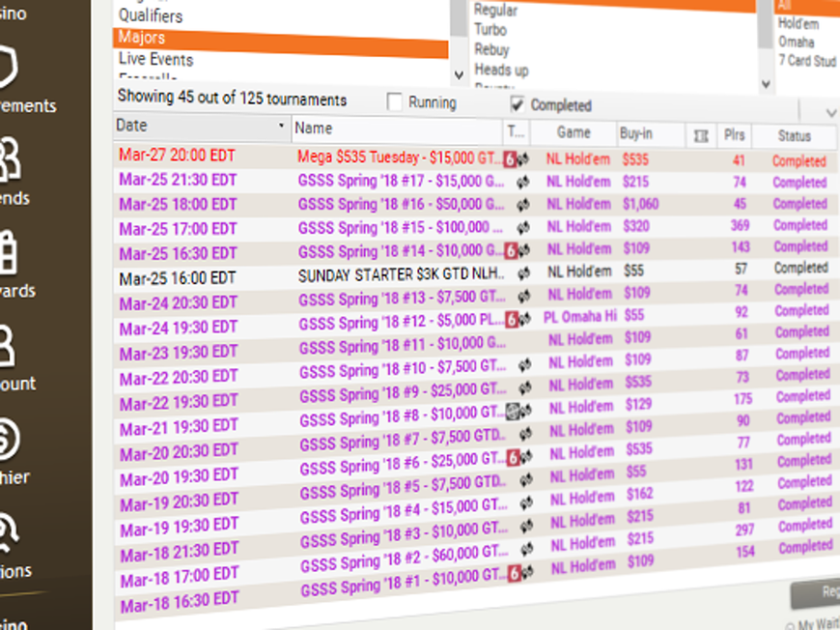Click the $162 buy-in cell

click(x=639, y=495)
